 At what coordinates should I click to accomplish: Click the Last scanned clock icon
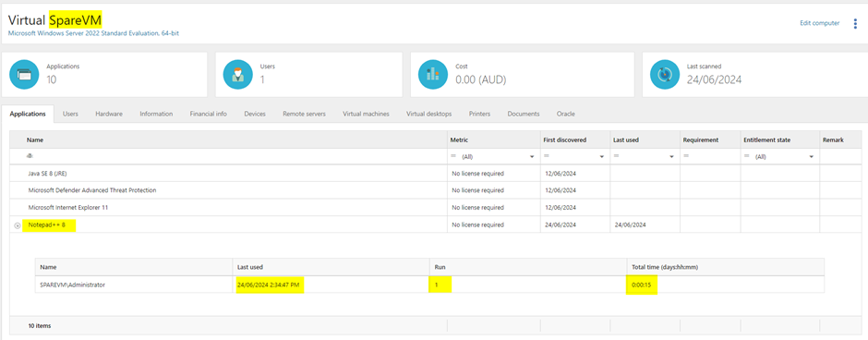click(x=665, y=74)
